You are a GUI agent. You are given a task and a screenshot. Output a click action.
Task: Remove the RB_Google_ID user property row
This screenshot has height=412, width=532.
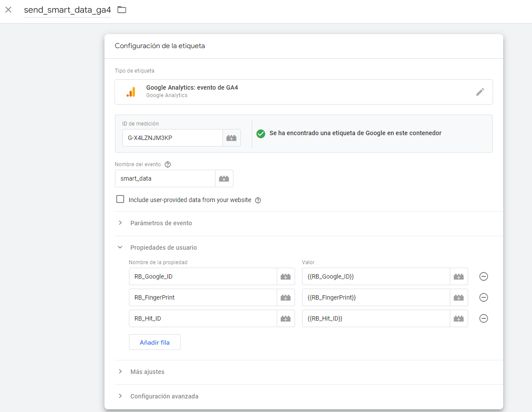(x=483, y=276)
